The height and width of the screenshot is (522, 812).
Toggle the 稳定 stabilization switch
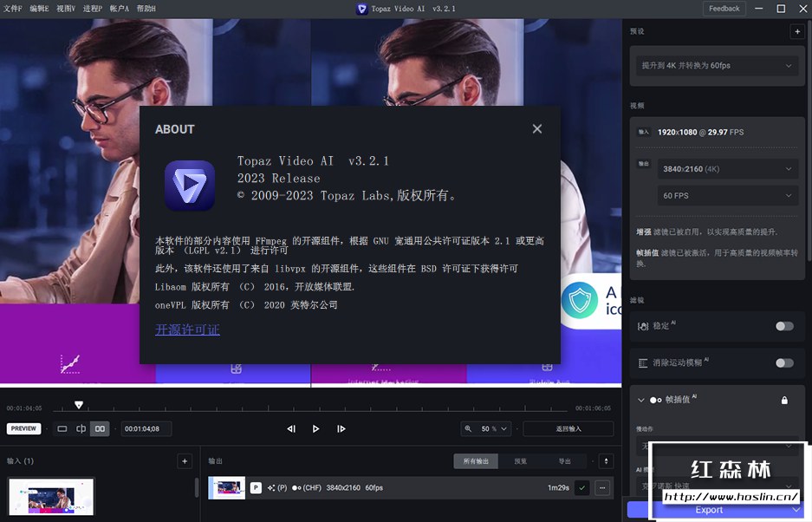[x=784, y=326]
